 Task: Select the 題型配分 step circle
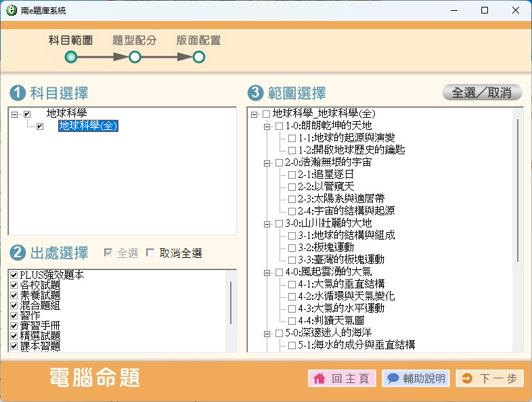pyautogui.click(x=135, y=57)
